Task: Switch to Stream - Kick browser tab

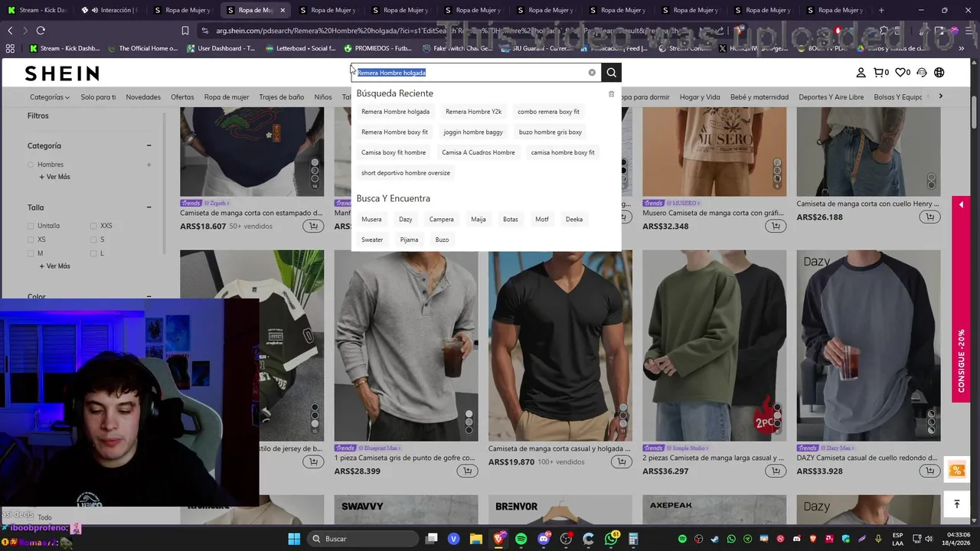Action: pos(38,10)
